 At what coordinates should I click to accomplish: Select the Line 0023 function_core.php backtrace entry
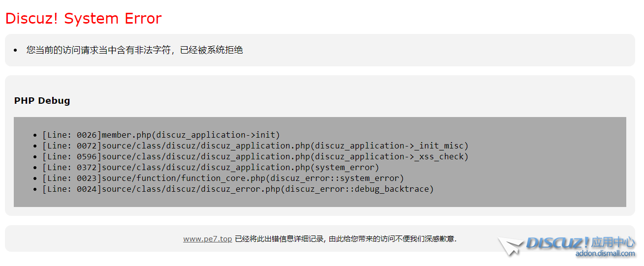(x=223, y=178)
